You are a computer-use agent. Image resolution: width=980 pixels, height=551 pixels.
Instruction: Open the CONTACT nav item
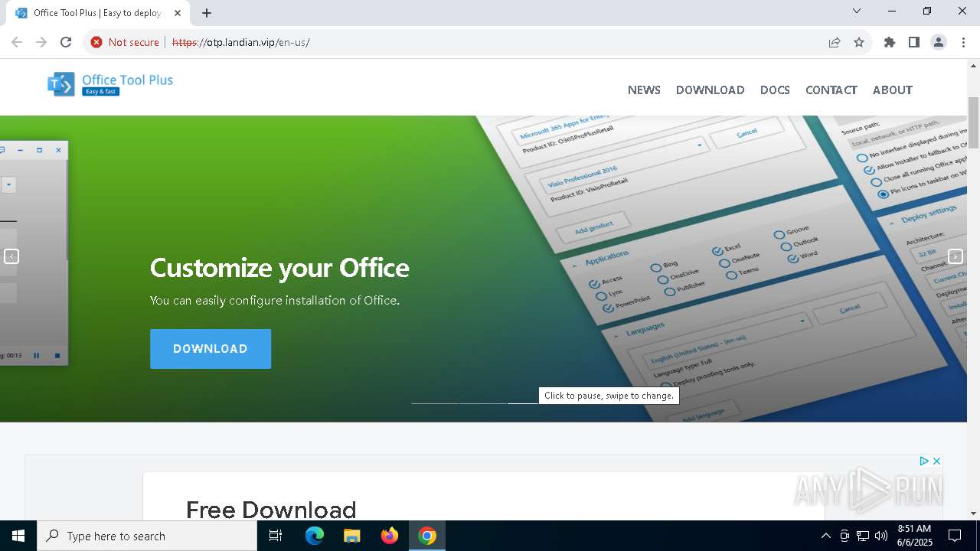pos(831,90)
